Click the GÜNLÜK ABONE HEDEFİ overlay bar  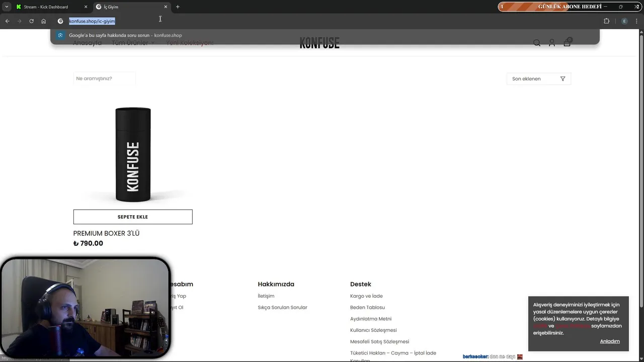(569, 7)
